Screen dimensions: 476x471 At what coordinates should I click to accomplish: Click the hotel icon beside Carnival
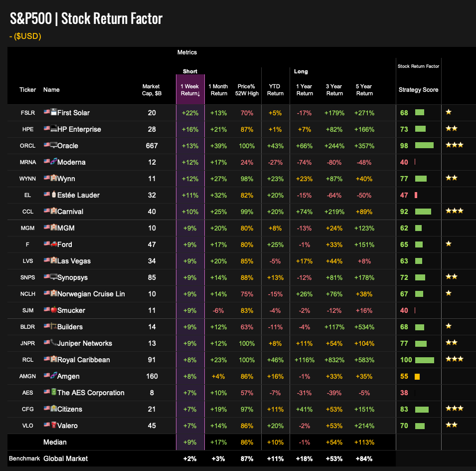(x=54, y=211)
